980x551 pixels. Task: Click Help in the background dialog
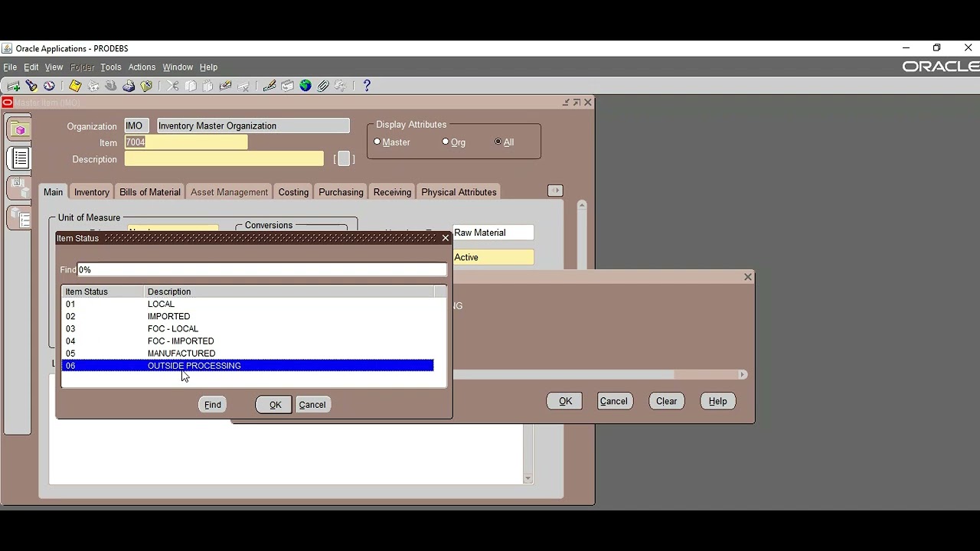click(717, 401)
